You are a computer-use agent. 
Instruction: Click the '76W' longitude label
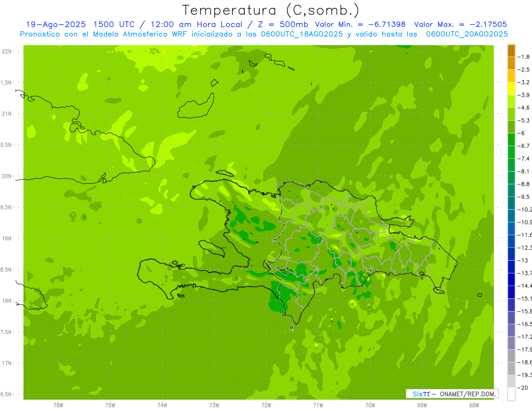pos(58,405)
